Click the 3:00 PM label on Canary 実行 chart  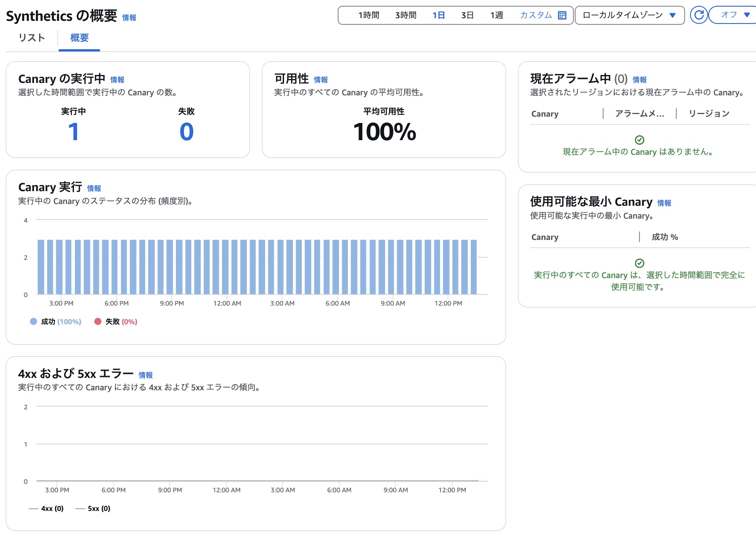click(x=61, y=303)
